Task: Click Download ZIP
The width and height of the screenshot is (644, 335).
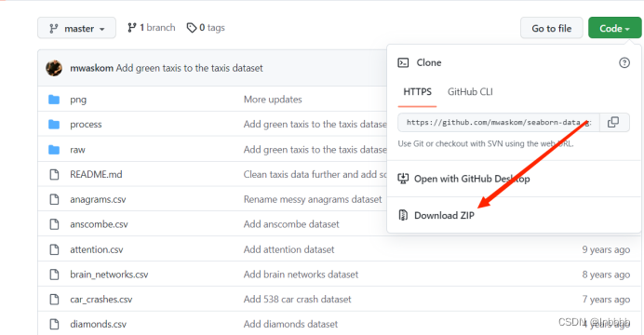Action: 444,216
